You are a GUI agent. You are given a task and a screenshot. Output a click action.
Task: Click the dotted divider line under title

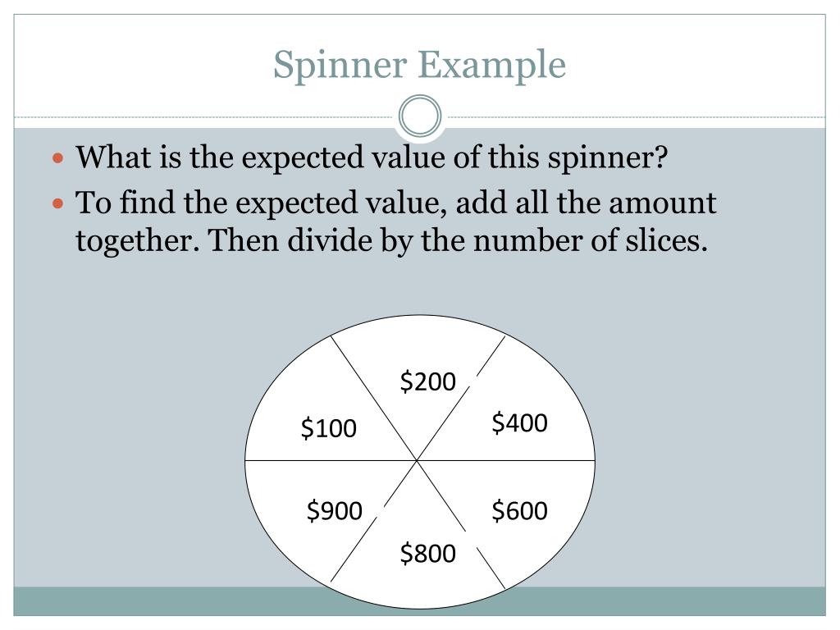pyautogui.click(x=206, y=116)
